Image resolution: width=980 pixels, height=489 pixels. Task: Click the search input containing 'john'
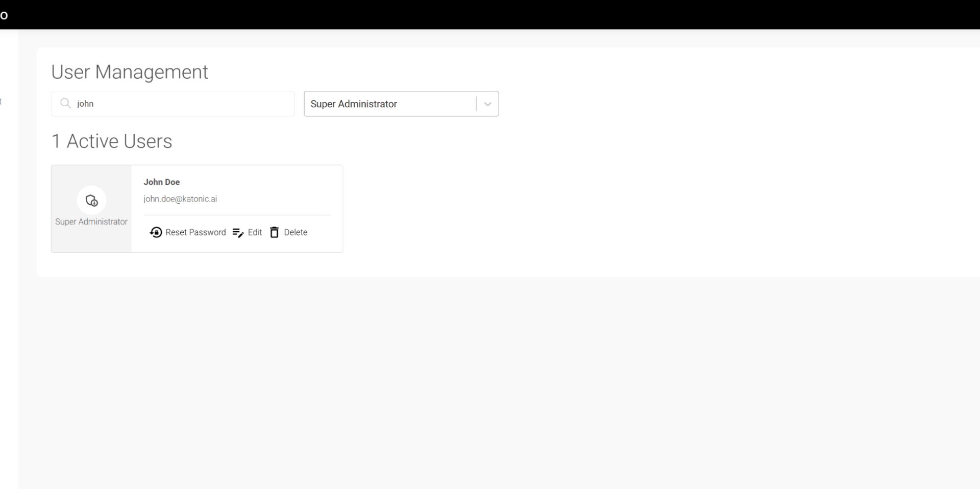click(173, 104)
